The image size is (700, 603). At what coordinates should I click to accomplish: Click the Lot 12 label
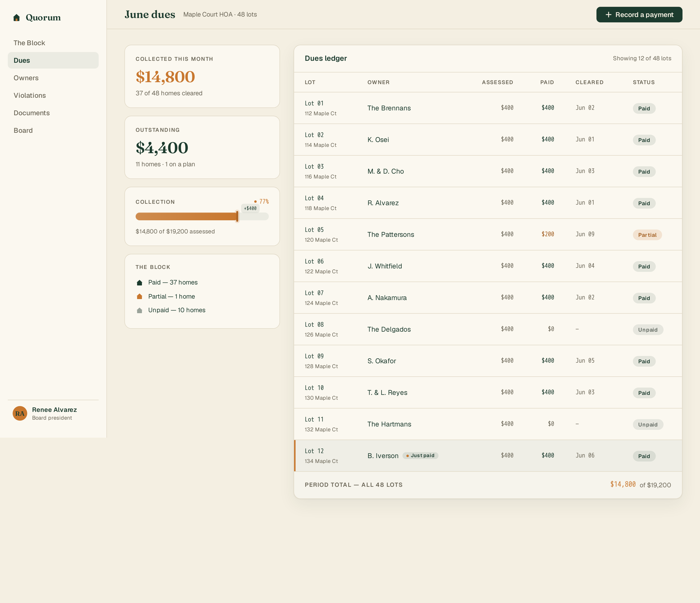tap(314, 451)
